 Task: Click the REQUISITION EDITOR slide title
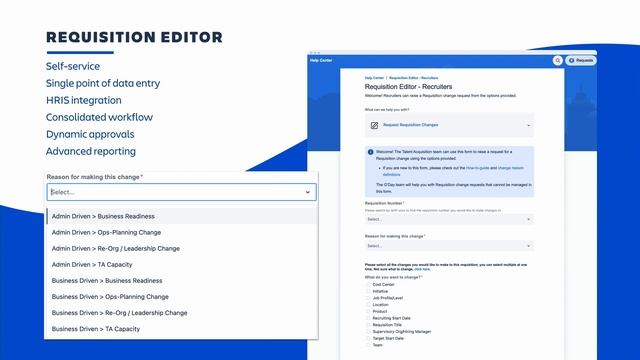[x=134, y=37]
